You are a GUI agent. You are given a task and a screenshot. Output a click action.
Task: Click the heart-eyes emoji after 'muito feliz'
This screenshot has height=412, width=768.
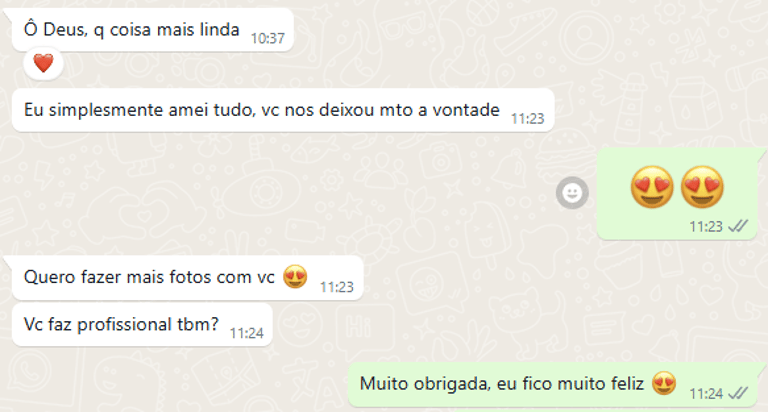click(x=664, y=383)
